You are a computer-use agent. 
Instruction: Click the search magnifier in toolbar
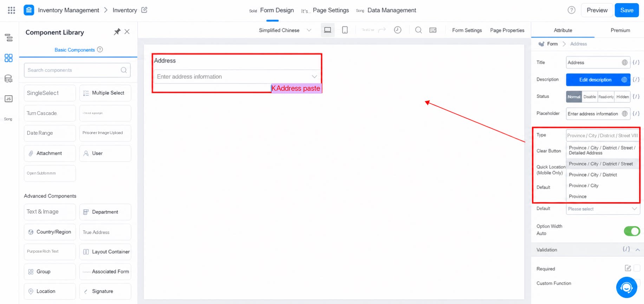pyautogui.click(x=418, y=30)
